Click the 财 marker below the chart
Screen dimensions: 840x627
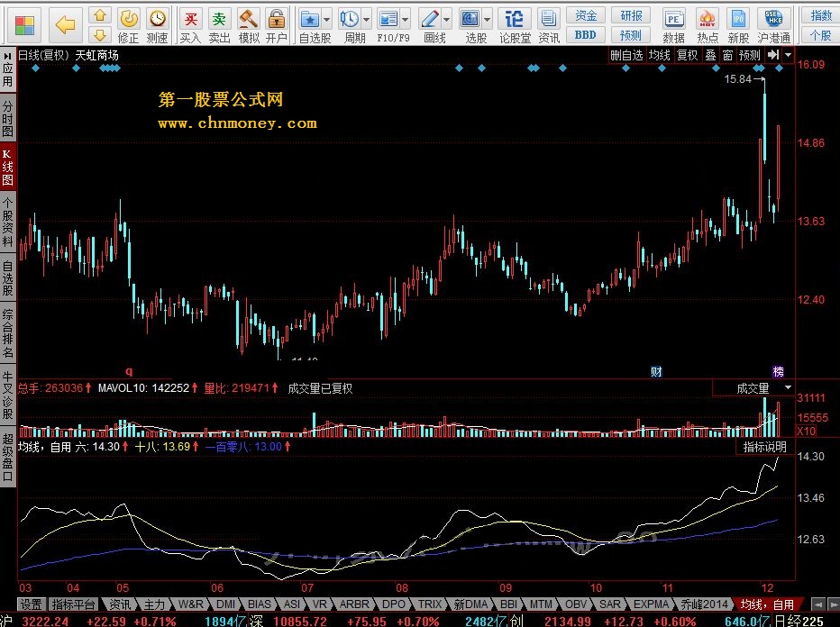coord(656,371)
